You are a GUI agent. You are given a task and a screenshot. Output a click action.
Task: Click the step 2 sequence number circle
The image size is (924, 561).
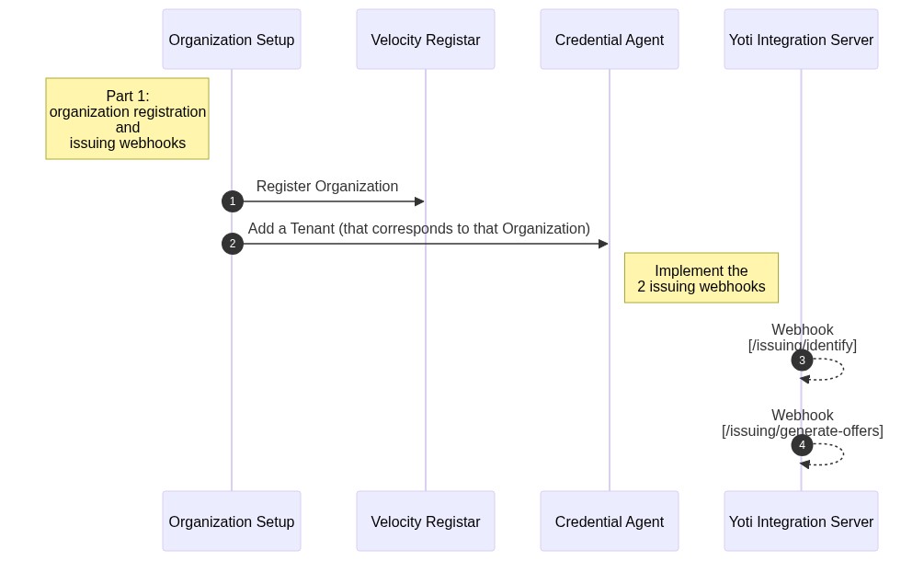(x=233, y=244)
